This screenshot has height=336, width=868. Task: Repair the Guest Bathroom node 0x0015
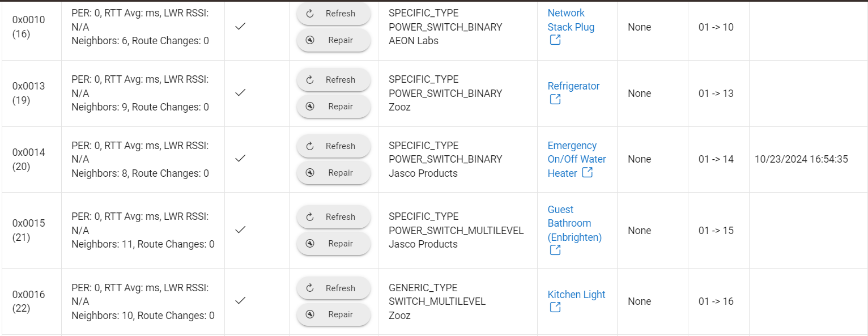[334, 244]
